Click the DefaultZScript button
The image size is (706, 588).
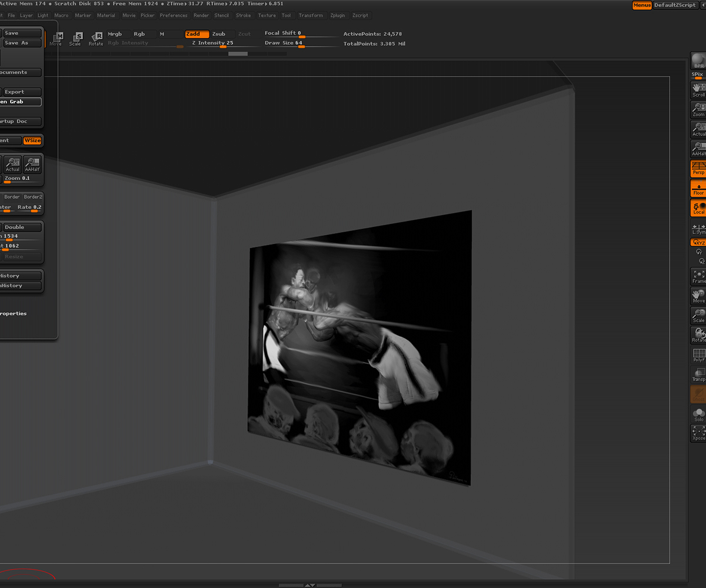[x=675, y=5]
